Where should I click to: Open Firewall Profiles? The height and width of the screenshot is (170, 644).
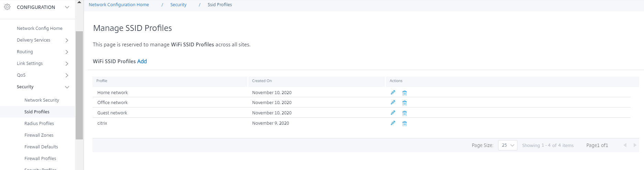[40, 159]
